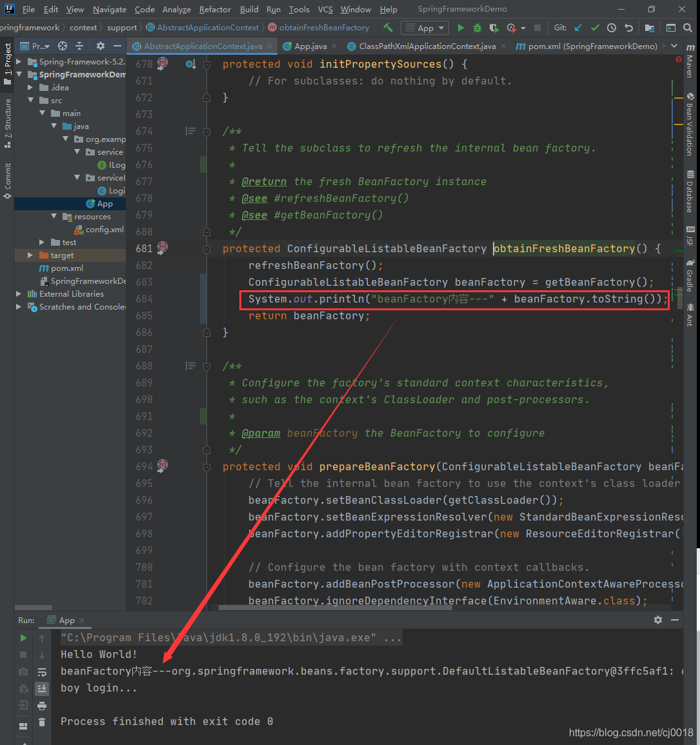Locate current file with crosshair icon

(x=62, y=46)
